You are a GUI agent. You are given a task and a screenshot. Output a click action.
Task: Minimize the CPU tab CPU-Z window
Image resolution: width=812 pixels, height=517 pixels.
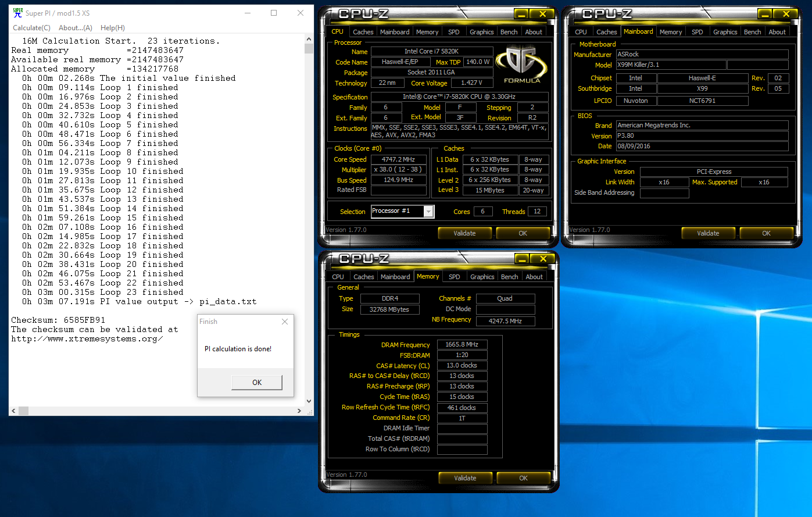point(522,15)
